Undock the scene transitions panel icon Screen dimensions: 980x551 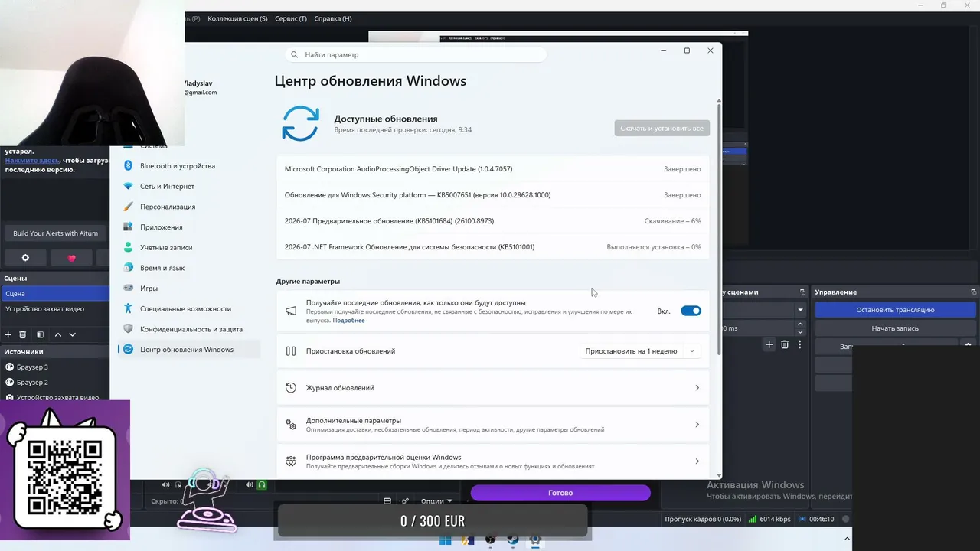click(x=802, y=292)
